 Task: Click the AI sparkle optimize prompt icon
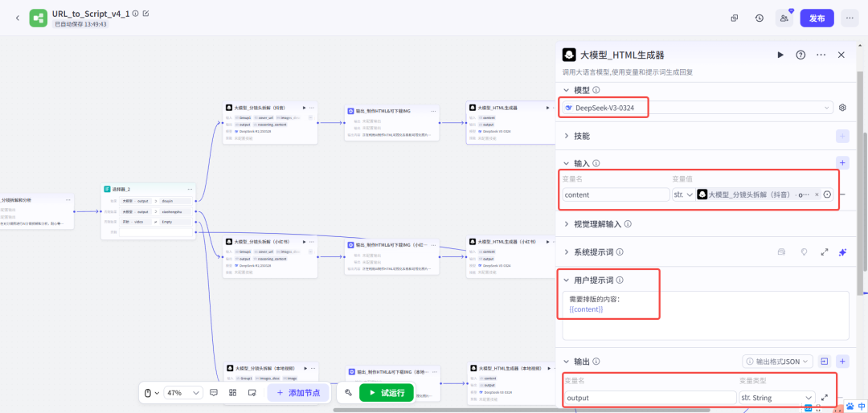842,251
